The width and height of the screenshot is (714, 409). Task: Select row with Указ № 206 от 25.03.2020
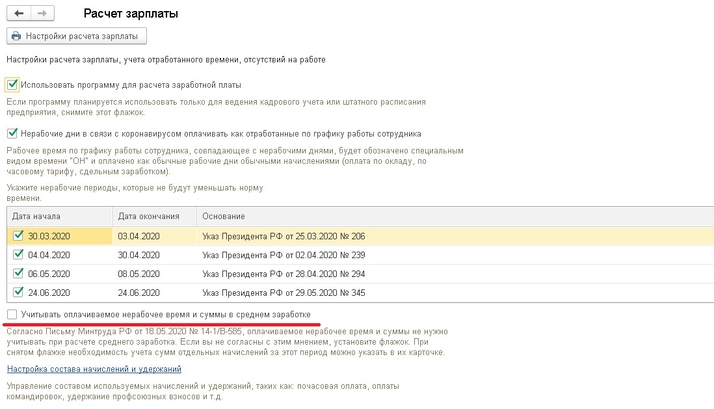click(x=283, y=235)
